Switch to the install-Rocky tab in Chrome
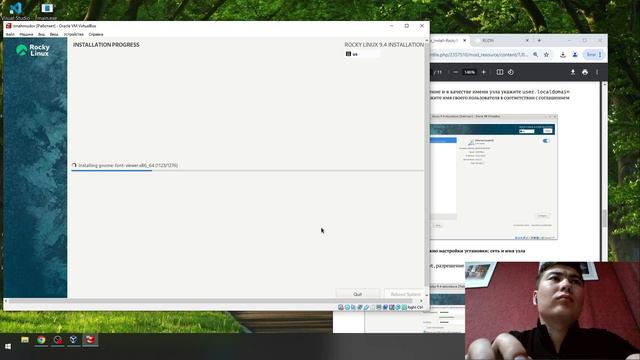 [445, 40]
